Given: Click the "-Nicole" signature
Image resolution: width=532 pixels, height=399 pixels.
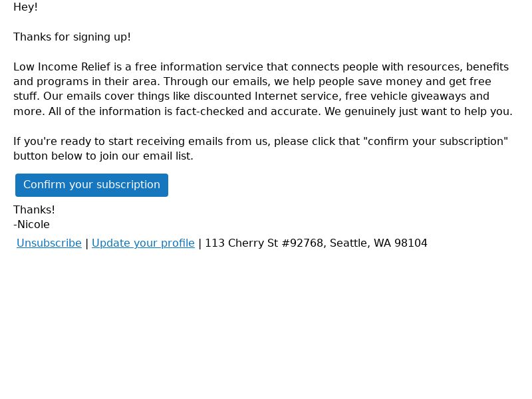Looking at the screenshot, I should click(x=31, y=224).
